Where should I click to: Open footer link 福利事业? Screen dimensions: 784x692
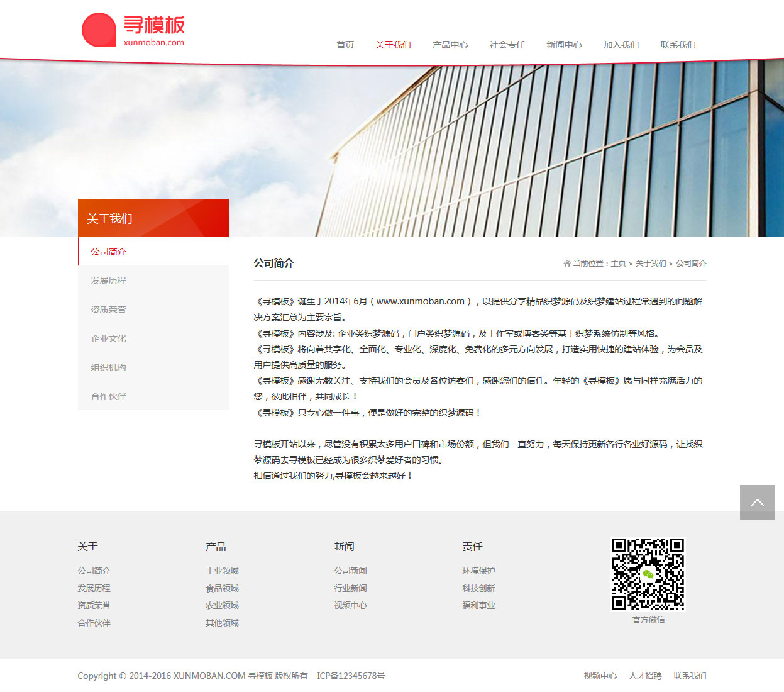coord(478,605)
